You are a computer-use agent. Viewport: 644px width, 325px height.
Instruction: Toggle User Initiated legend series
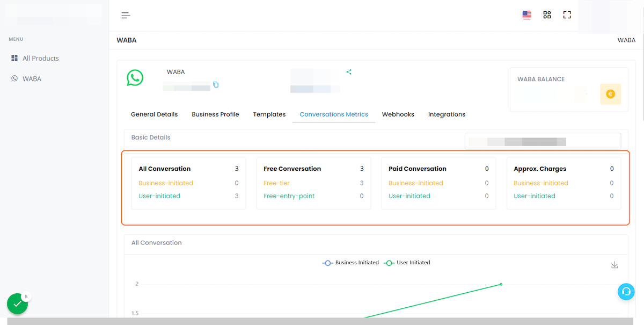coord(407,263)
